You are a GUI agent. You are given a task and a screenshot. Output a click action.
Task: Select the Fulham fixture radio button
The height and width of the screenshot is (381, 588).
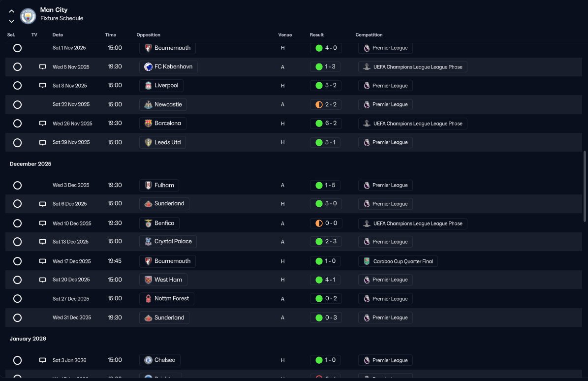(x=17, y=185)
